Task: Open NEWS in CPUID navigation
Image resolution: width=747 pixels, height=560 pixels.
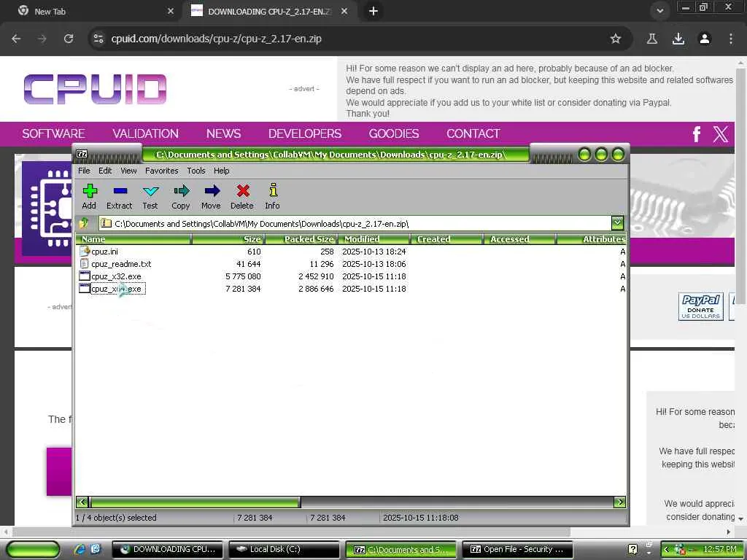Action: click(223, 134)
